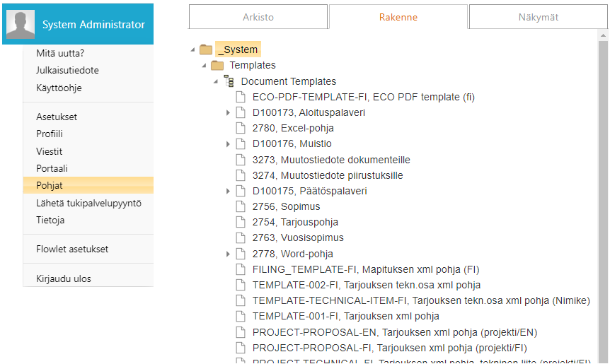This screenshot has height=364, width=610.
Task: Click the Templates folder icon
Action: (x=217, y=65)
